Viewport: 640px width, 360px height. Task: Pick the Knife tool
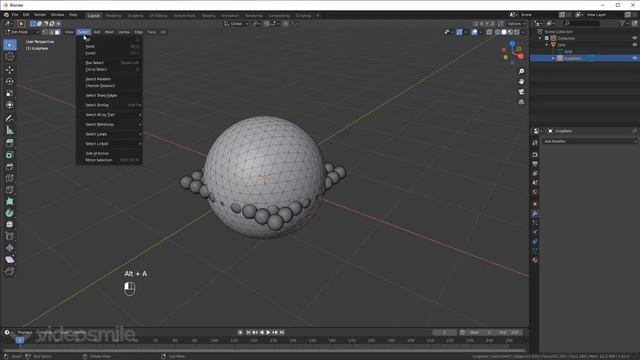pos(10,190)
